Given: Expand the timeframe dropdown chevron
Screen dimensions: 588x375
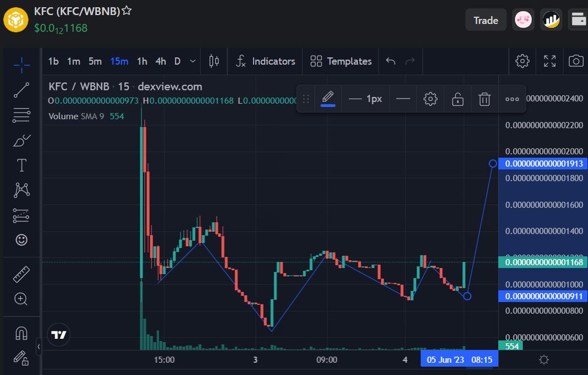Looking at the screenshot, I should pyautogui.click(x=193, y=61).
